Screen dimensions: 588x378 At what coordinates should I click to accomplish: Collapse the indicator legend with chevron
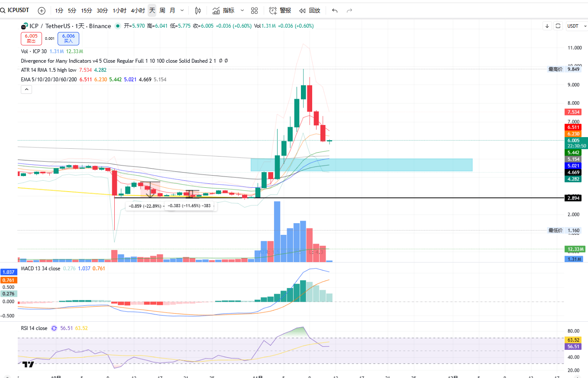click(x=26, y=90)
